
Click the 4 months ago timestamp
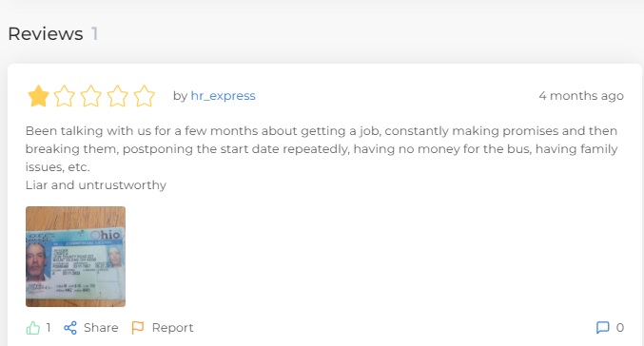point(581,96)
